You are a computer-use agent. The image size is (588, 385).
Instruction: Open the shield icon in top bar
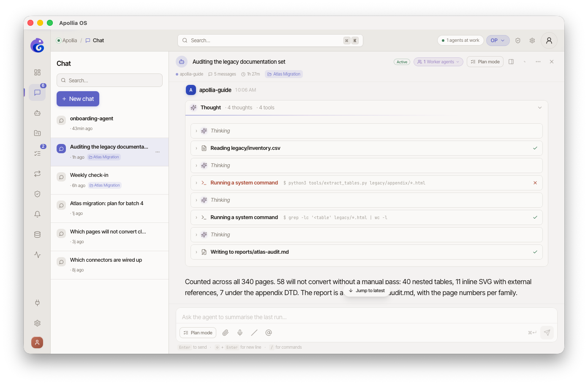coord(518,41)
